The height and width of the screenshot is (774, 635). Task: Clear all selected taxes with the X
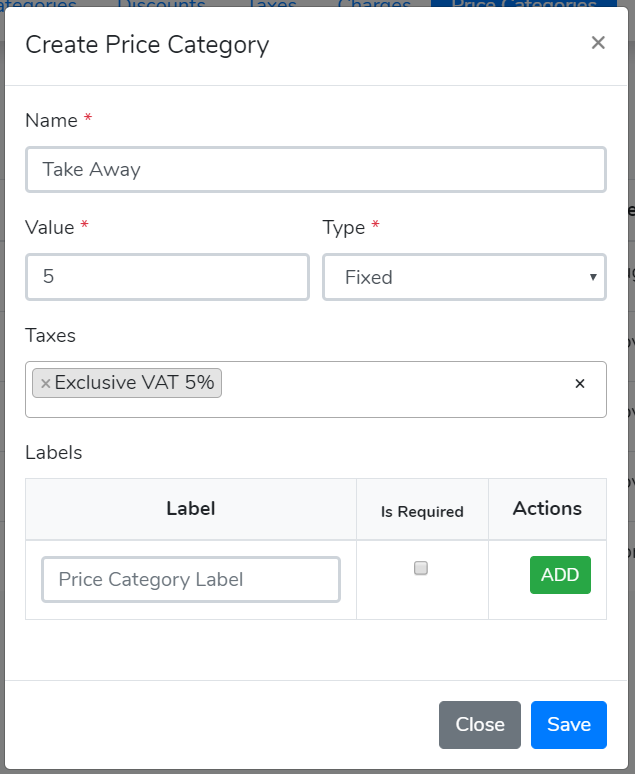[x=579, y=383]
